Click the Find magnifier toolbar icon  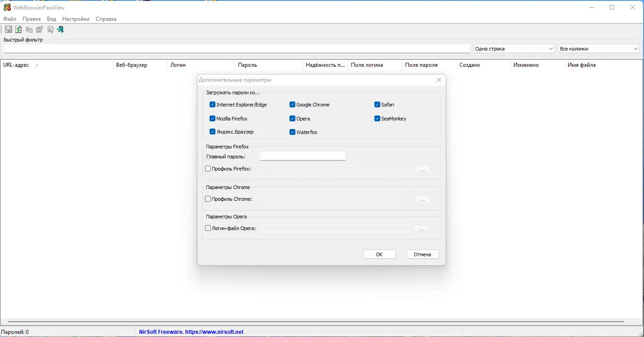pos(50,29)
